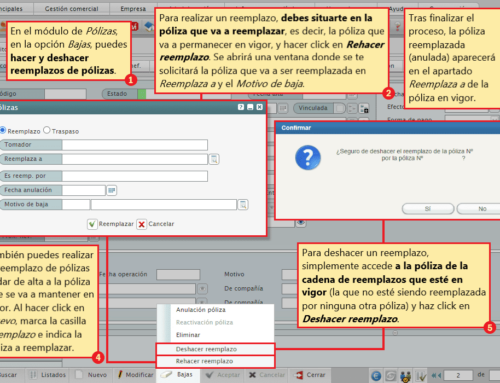The width and height of the screenshot is (500, 383).
Task: Click the red X icon of the dialog's Cancelar
Action: (x=142, y=224)
